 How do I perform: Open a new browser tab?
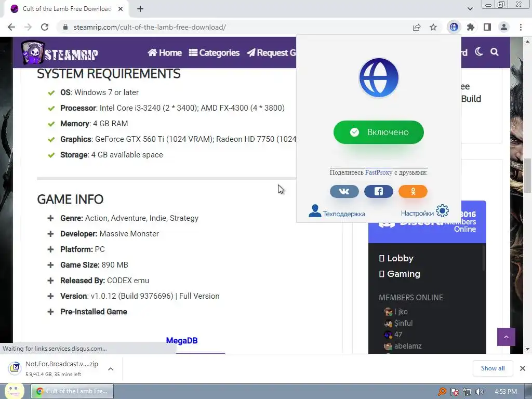pos(140,9)
